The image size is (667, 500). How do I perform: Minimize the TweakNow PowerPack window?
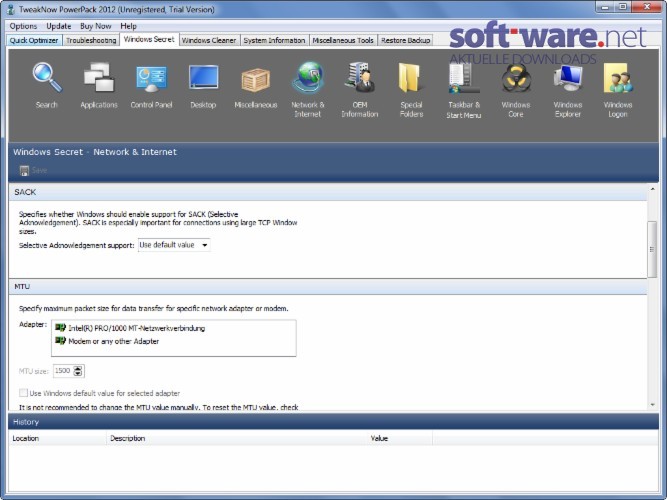pyautogui.click(x=606, y=7)
